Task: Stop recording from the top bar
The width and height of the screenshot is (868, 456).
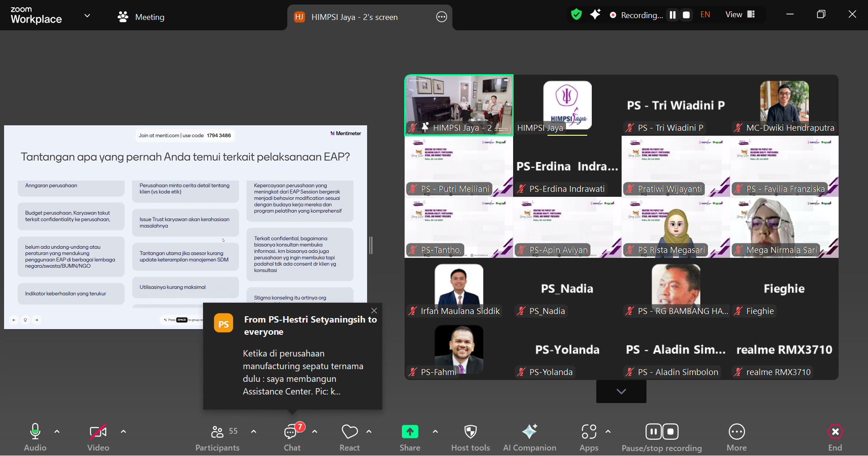Action: tap(686, 15)
